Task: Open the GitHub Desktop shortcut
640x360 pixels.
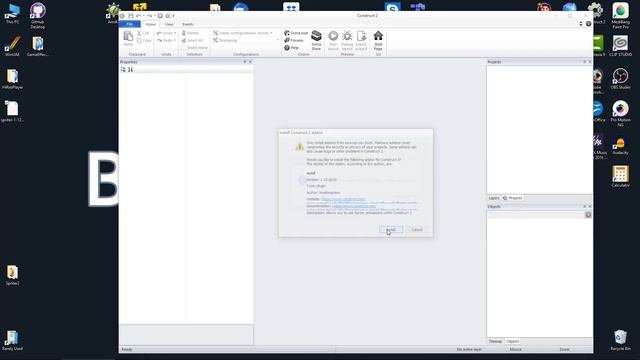Action: pyautogui.click(x=38, y=16)
